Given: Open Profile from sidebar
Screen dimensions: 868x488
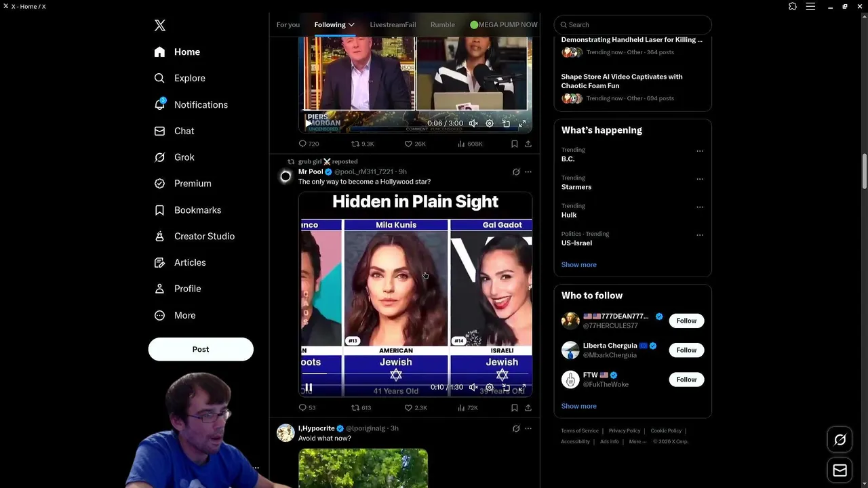Looking at the screenshot, I should point(178,289).
